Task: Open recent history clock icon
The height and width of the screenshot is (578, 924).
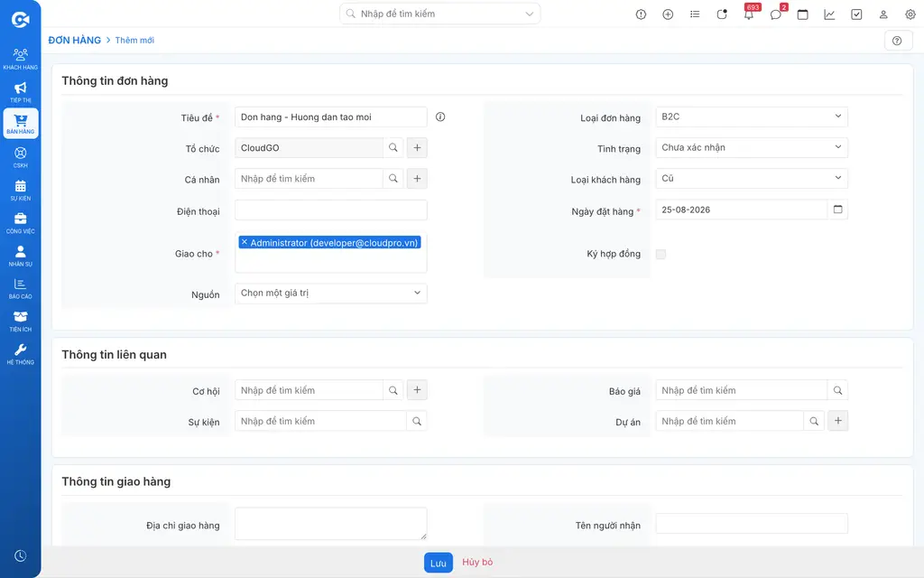Action: click(x=21, y=555)
